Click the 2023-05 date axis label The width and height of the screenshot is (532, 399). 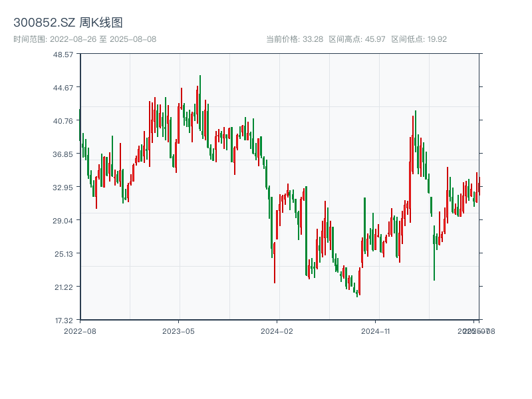(x=178, y=331)
